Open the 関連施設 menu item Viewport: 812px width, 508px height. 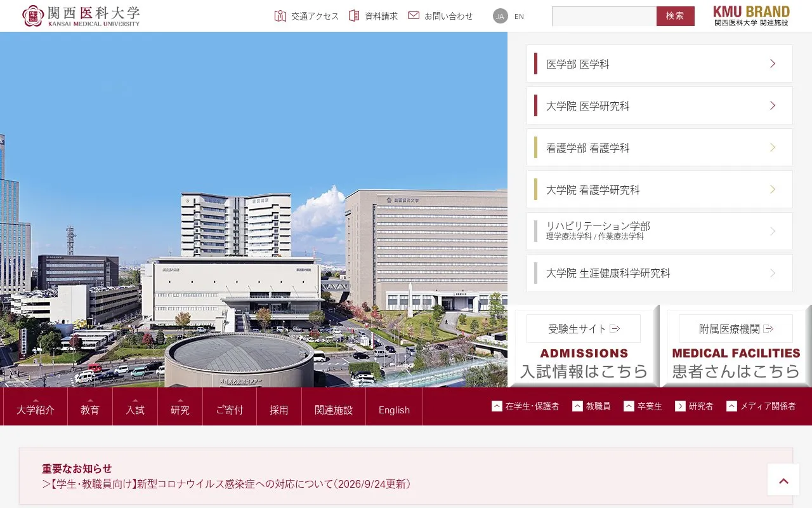click(x=334, y=406)
